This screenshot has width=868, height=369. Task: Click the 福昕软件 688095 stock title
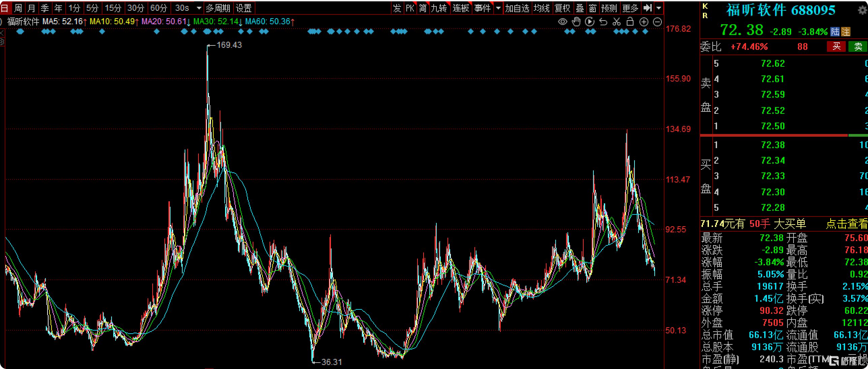click(x=781, y=10)
